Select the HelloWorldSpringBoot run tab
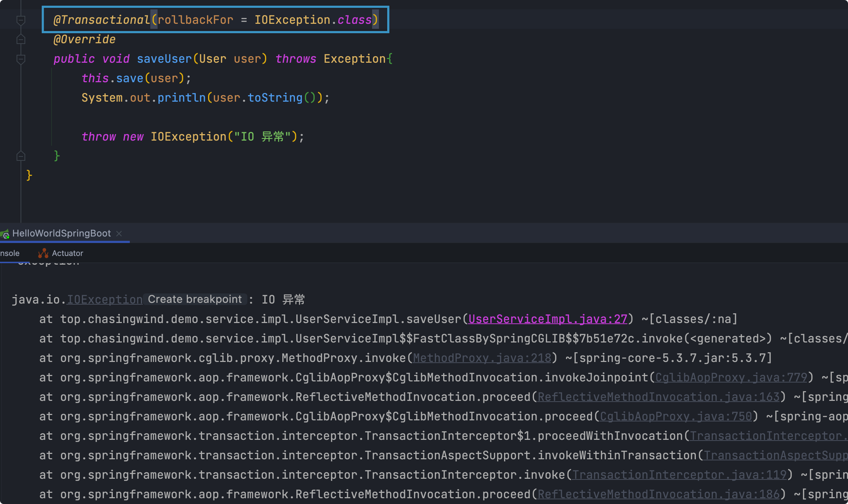The image size is (848, 504). [61, 233]
